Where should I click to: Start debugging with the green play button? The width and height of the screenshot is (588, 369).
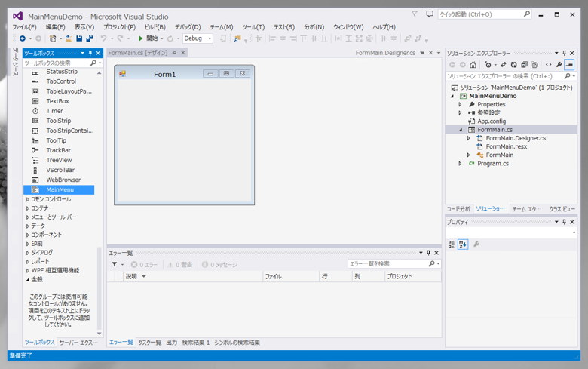coord(141,38)
